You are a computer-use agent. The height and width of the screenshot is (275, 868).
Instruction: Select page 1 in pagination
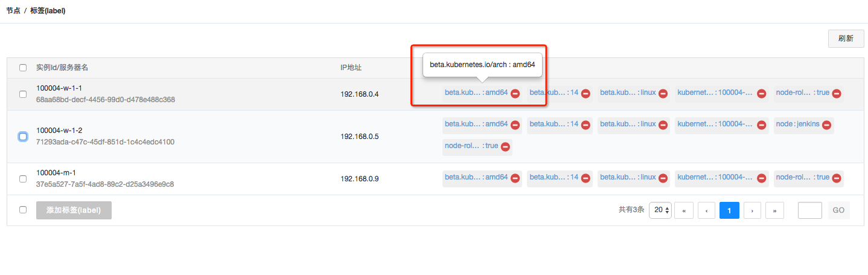729,210
